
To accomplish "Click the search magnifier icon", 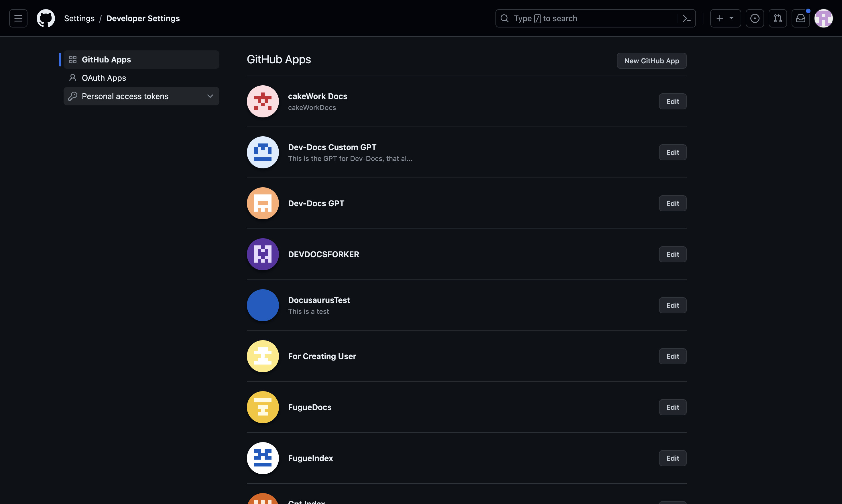I will (505, 18).
